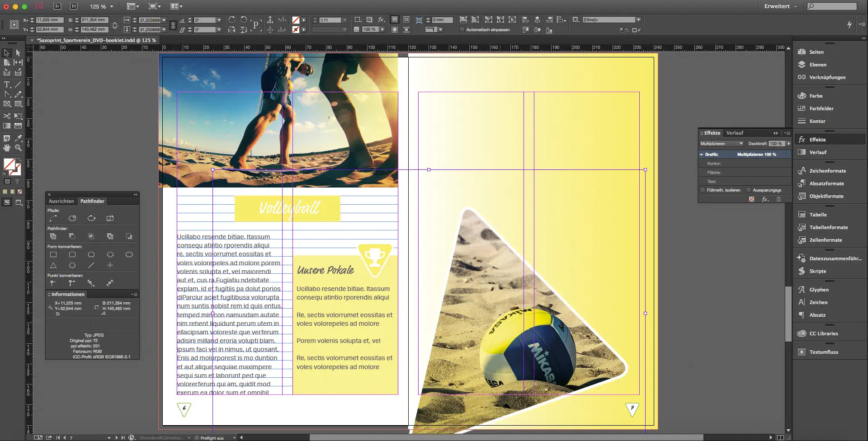Open the Textumfluss panel
The image size is (868, 441).
(823, 352)
